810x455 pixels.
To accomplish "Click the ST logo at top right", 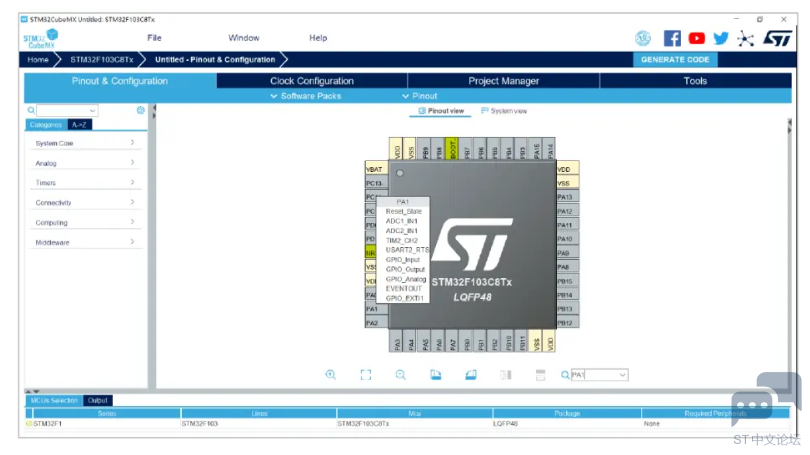I will (777, 38).
